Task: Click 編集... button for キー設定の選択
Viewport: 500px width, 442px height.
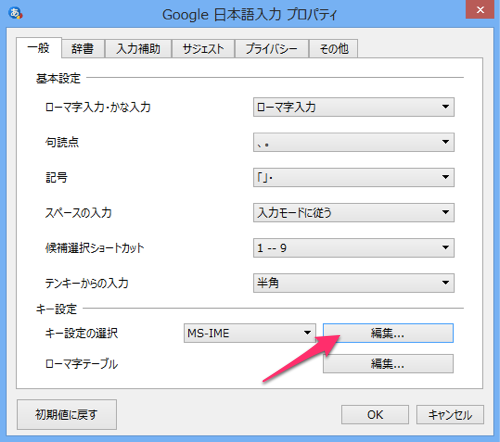Action: (x=388, y=333)
